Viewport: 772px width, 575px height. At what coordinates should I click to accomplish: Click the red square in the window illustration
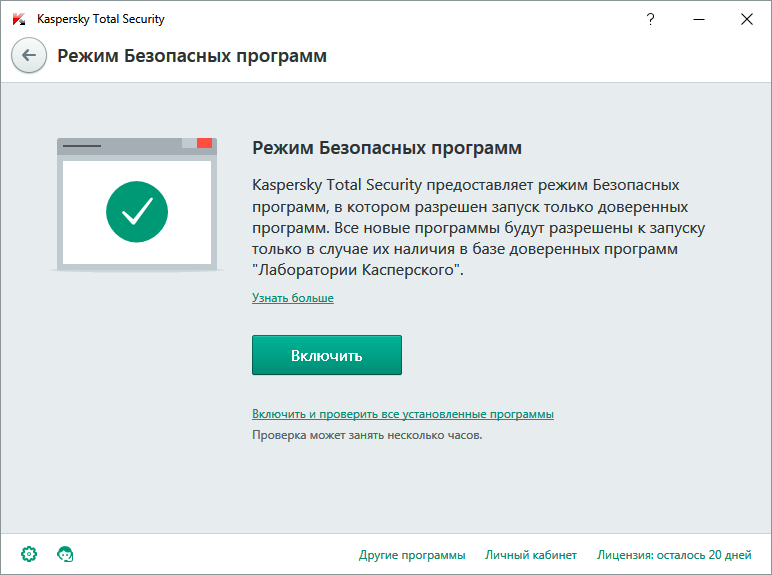(204, 144)
